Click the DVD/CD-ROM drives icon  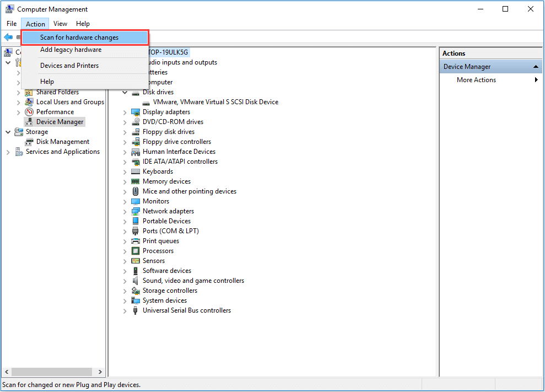pyautogui.click(x=136, y=121)
